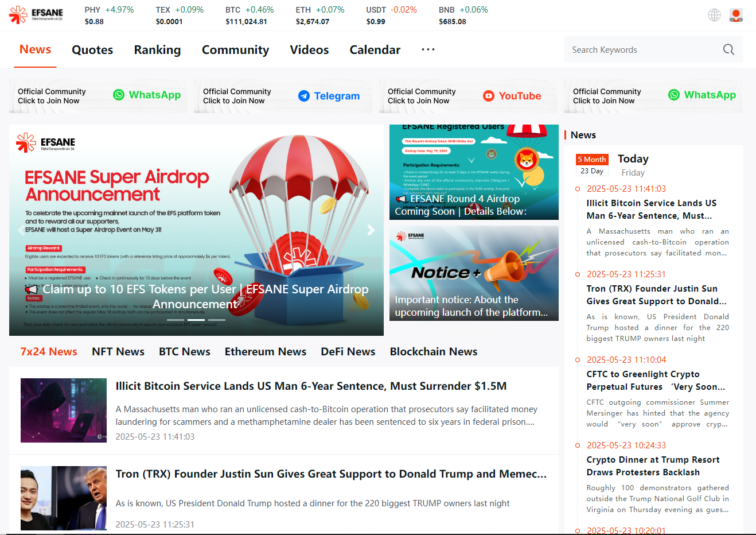Open the Quotes menu item
The width and height of the screenshot is (756, 535).
click(92, 50)
